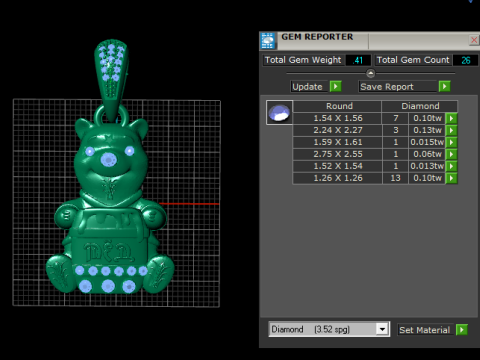Click green arrow beside Update
This screenshot has width=480, height=360.
[336, 87]
